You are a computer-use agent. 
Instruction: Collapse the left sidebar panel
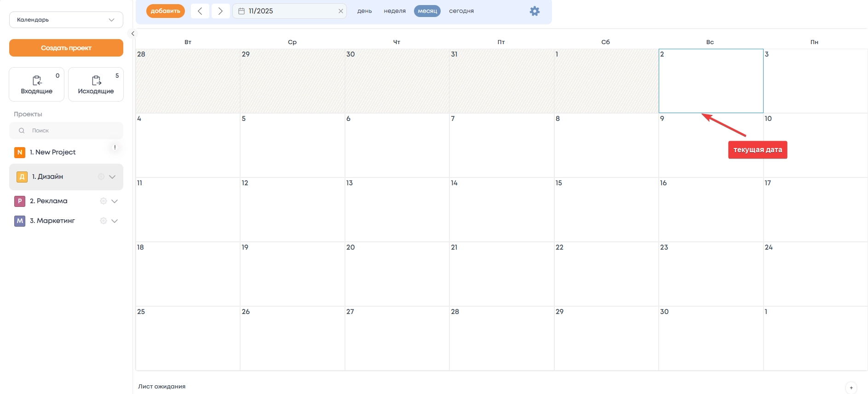coord(132,34)
